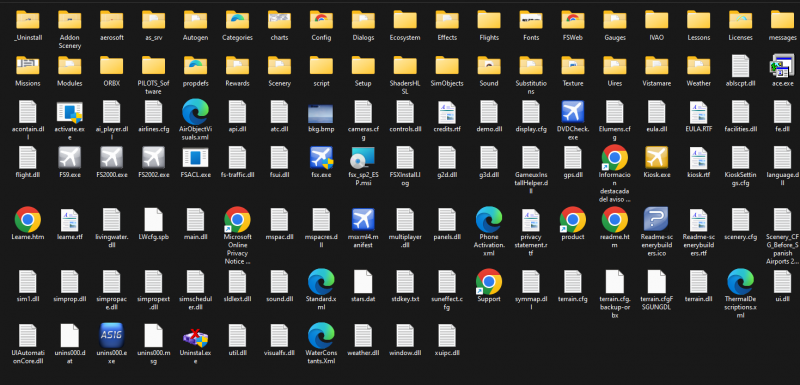The height and width of the screenshot is (385, 800).
Task: Select the ORBX folder
Action: click(x=111, y=65)
